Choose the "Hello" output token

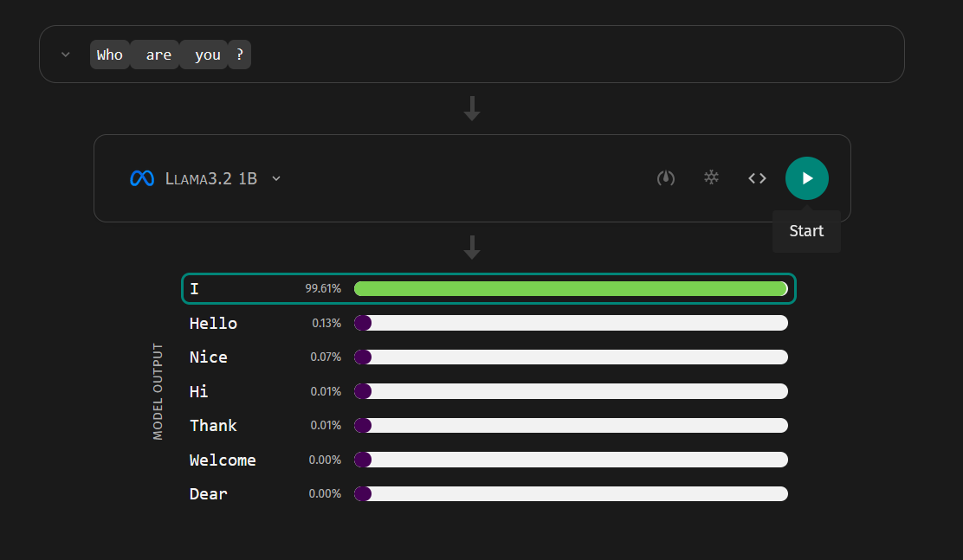(213, 323)
